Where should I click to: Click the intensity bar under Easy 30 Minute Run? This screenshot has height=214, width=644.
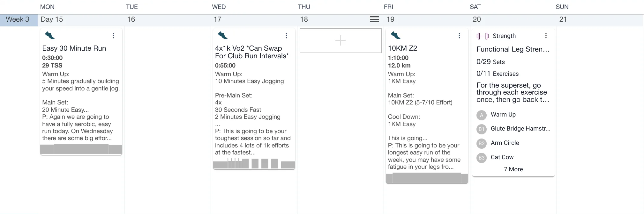(81, 149)
